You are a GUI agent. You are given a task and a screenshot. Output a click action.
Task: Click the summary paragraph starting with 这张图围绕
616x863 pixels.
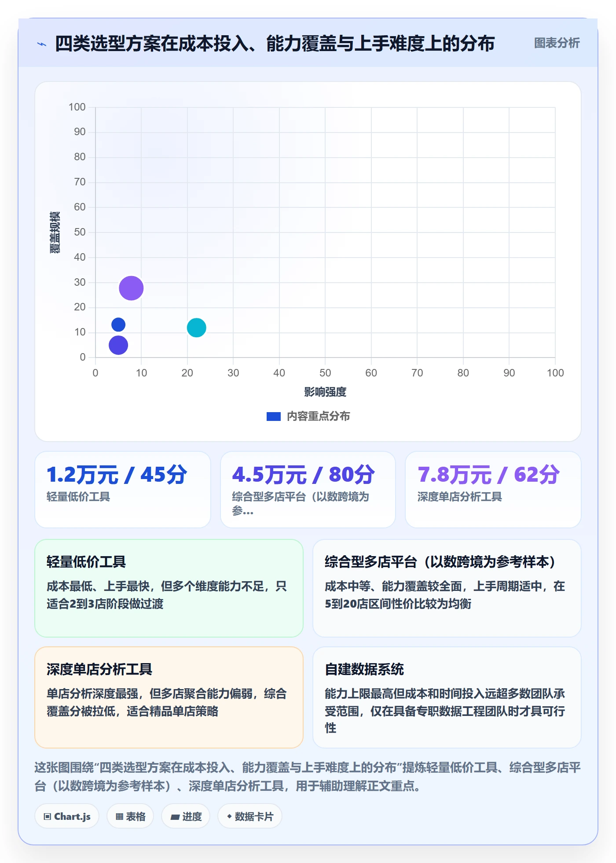click(x=308, y=777)
